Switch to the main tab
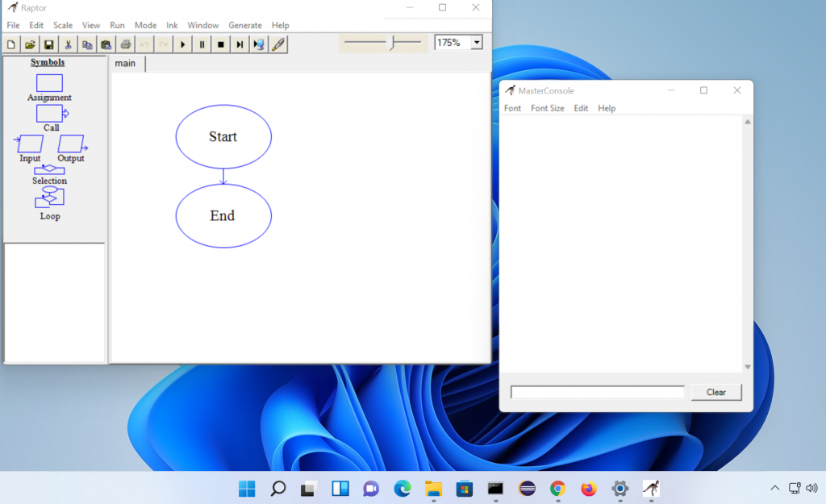 [x=126, y=63]
